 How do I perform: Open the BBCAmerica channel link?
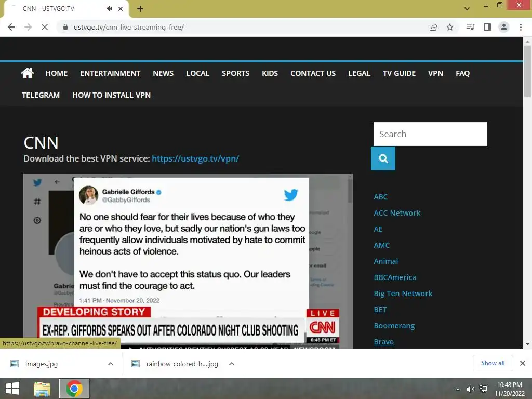click(x=395, y=277)
